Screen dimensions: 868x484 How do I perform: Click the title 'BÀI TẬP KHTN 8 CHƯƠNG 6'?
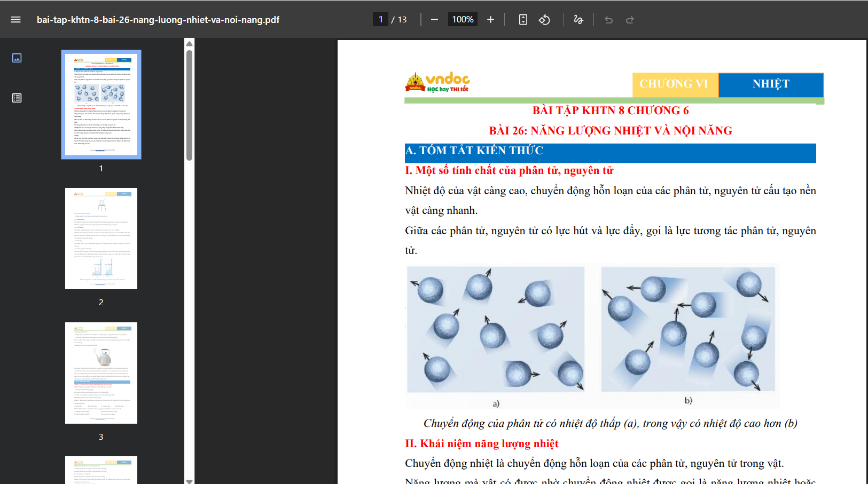coord(611,110)
